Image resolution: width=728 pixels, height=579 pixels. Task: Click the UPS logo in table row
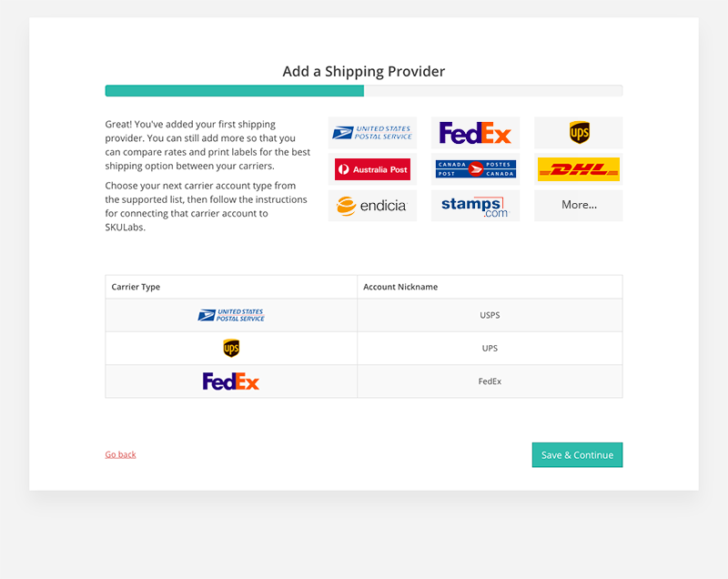(231, 349)
